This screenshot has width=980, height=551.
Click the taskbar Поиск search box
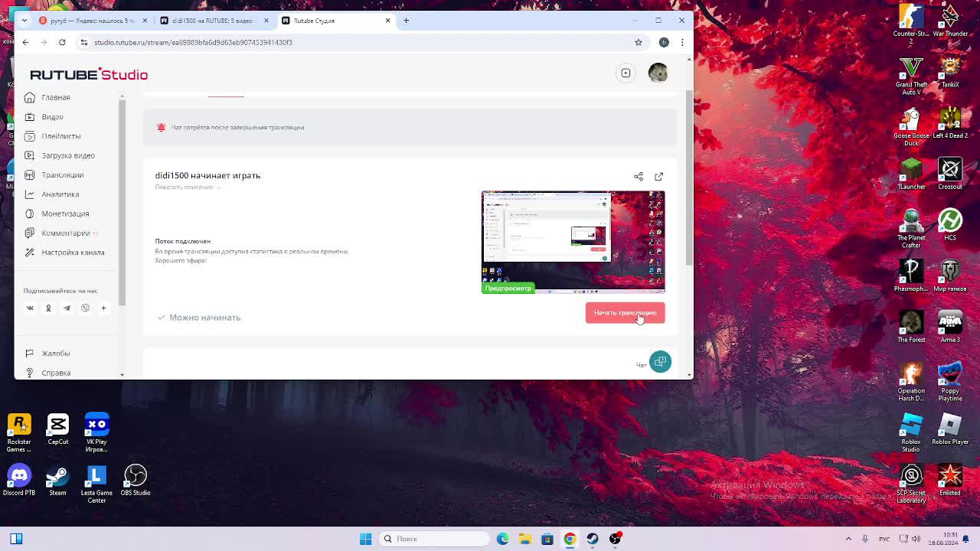(x=435, y=539)
